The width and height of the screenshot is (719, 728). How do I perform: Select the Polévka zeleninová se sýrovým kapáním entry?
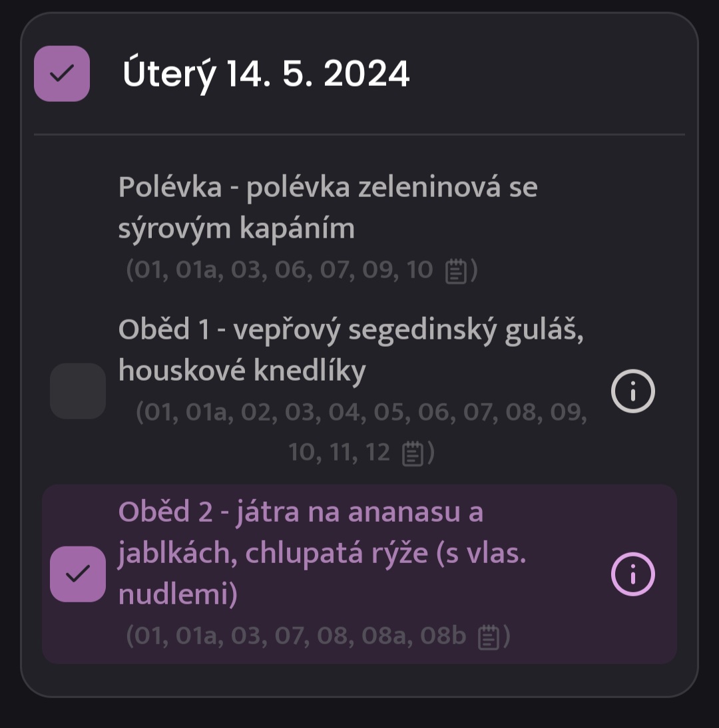(328, 208)
